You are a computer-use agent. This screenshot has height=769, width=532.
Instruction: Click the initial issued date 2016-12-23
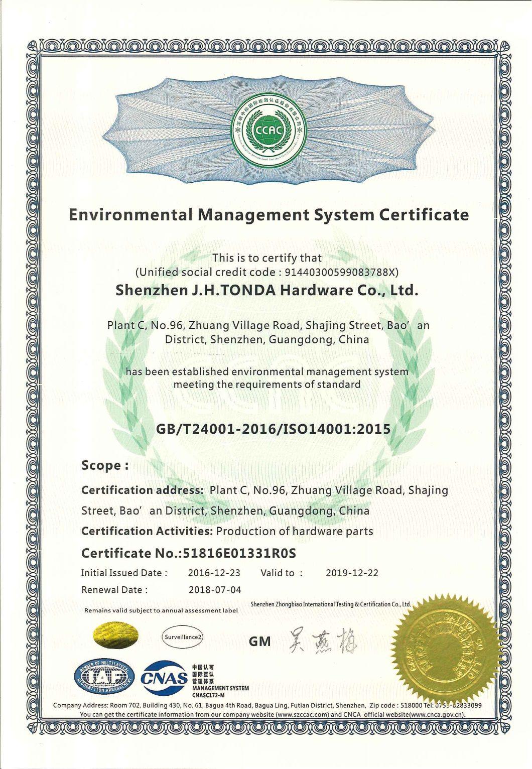pyautogui.click(x=214, y=573)
